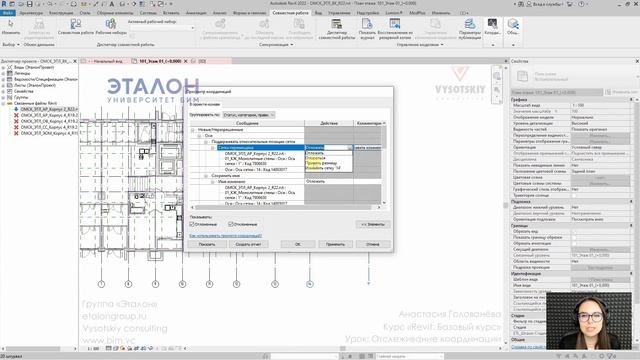Toggle the second 'Отклоненные' checkbox under Показывать
640x360 pixels.
(231, 224)
